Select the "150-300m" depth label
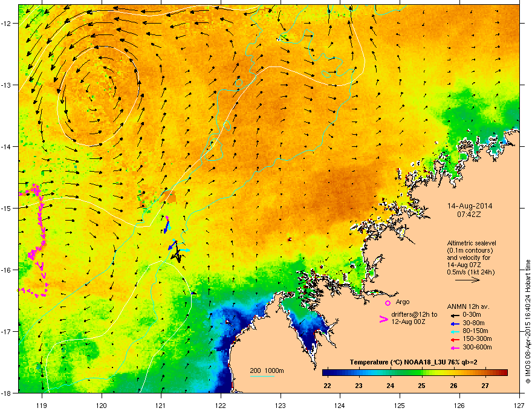Viewport: 532px width, 411px height. [x=478, y=338]
